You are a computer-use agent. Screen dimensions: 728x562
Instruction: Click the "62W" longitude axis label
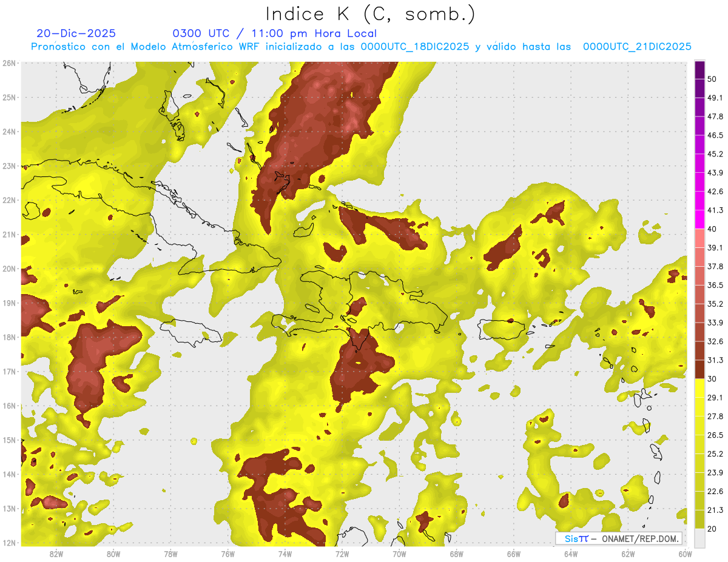click(x=628, y=554)
